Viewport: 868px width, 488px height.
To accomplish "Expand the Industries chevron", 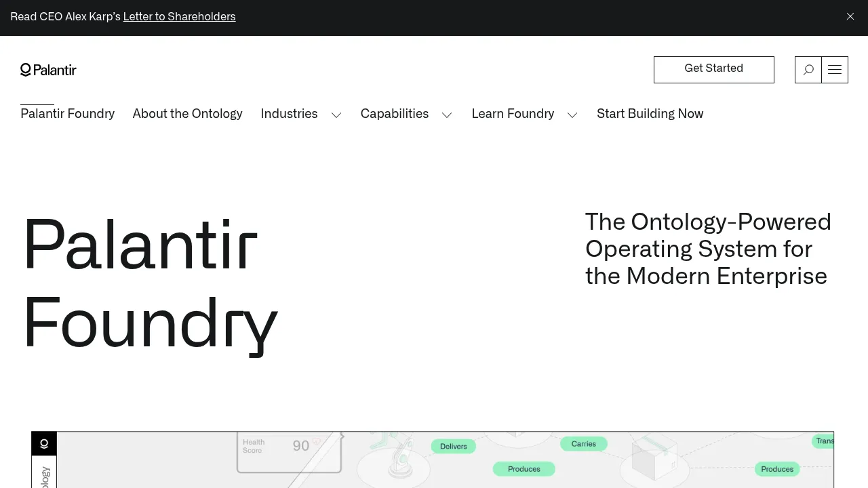I will click(x=336, y=115).
